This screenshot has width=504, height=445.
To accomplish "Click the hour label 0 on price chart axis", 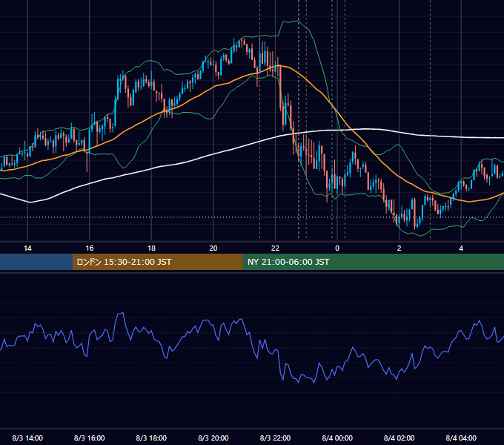I will (x=337, y=248).
